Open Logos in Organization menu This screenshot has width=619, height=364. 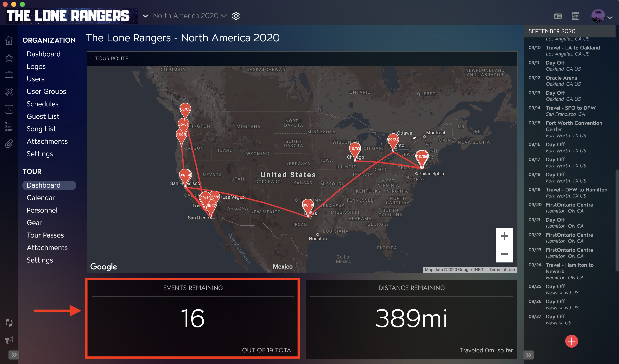point(36,66)
